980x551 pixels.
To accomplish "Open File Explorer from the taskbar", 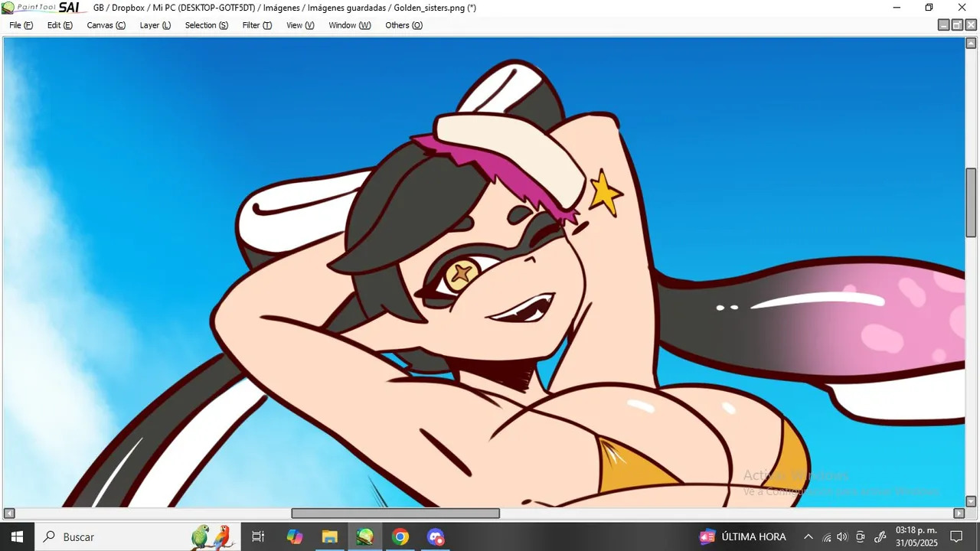I will coord(329,536).
